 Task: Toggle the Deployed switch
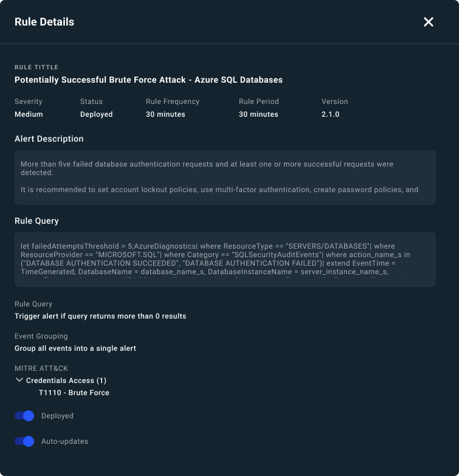24,416
